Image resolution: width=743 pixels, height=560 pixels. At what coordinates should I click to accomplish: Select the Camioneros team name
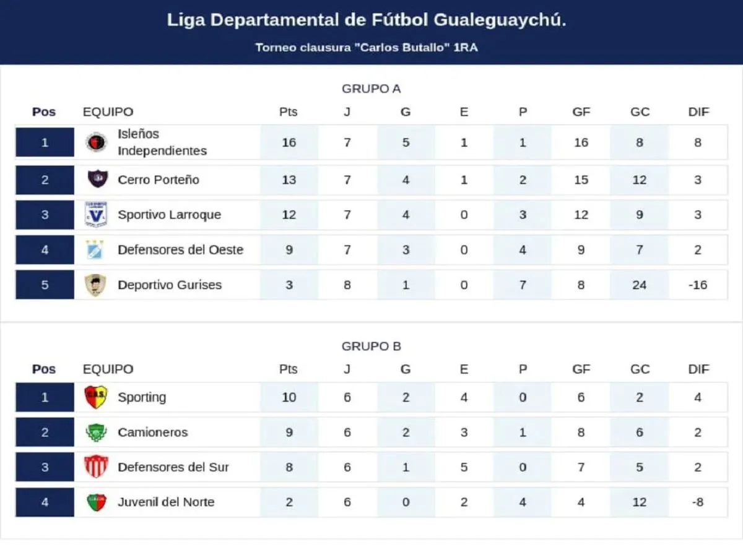pyautogui.click(x=152, y=433)
